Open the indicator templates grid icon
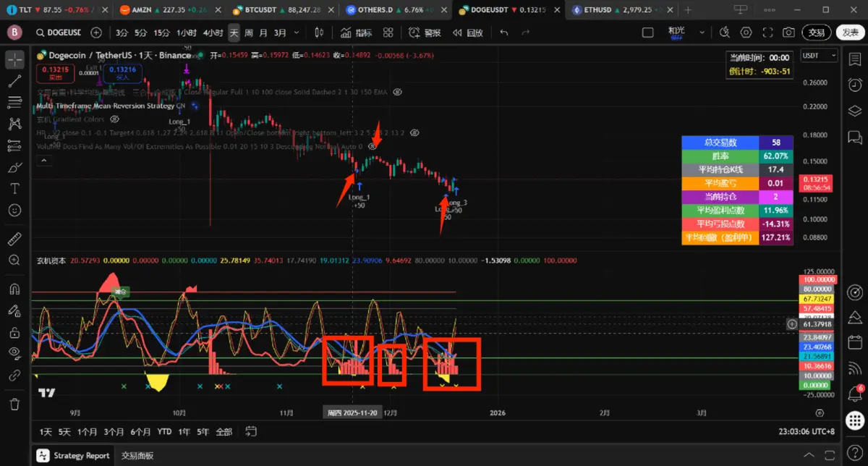Viewport: 868px width, 466px height. tap(388, 33)
